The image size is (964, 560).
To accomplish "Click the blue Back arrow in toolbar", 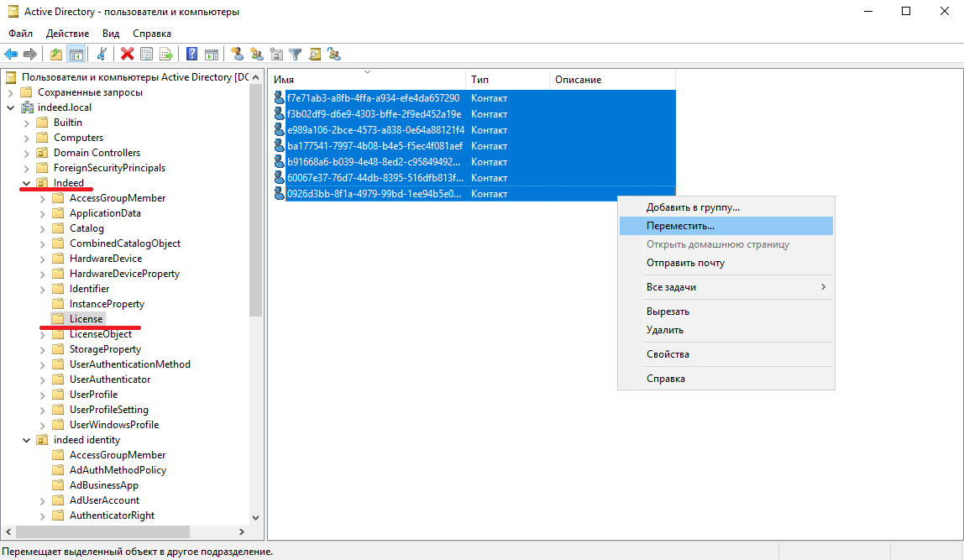I will point(11,55).
